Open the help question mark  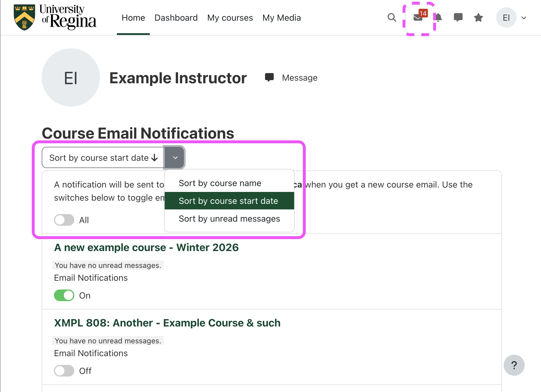tap(514, 365)
